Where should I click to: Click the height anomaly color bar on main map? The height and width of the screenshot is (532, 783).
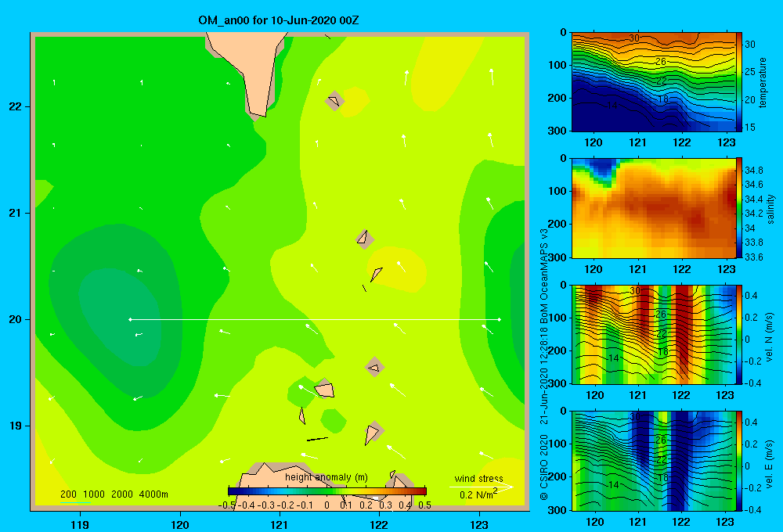327,491
